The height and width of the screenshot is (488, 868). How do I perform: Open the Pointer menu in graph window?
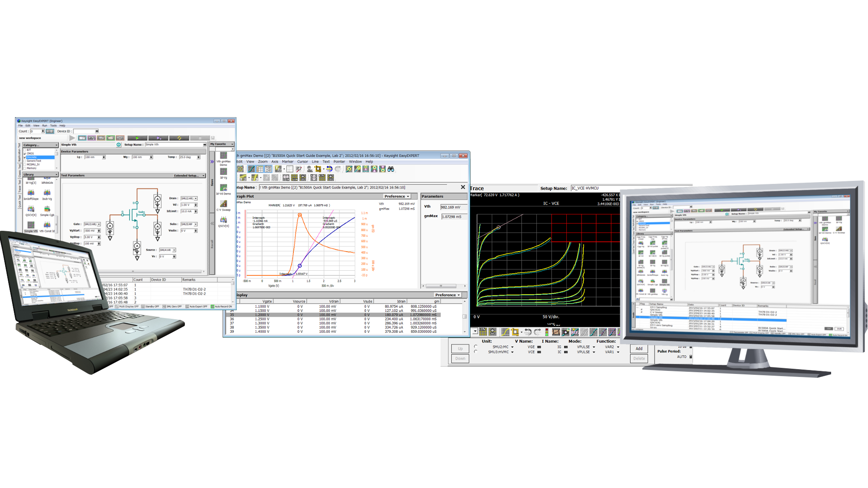tap(339, 161)
